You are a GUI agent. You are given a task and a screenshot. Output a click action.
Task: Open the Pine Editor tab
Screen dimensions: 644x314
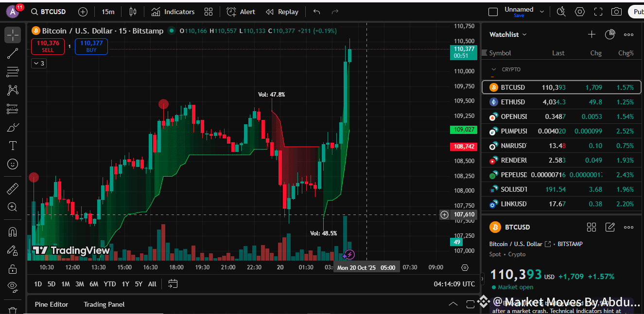(x=52, y=304)
